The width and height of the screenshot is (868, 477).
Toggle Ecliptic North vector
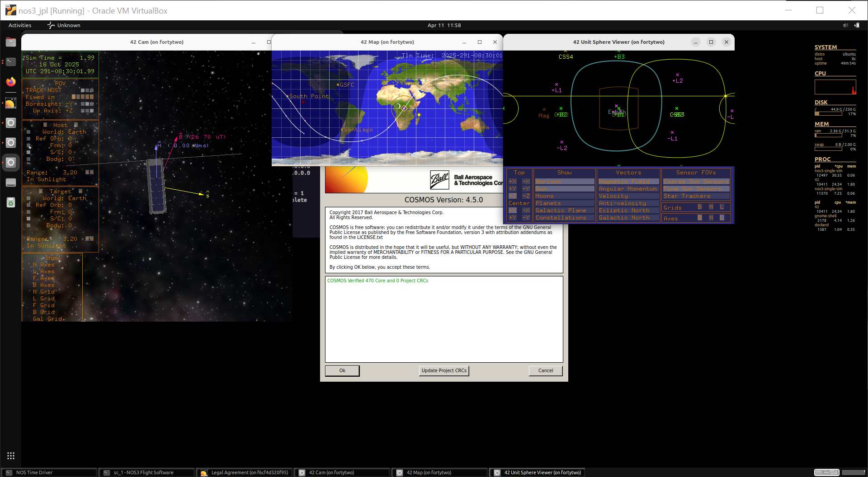click(628, 210)
